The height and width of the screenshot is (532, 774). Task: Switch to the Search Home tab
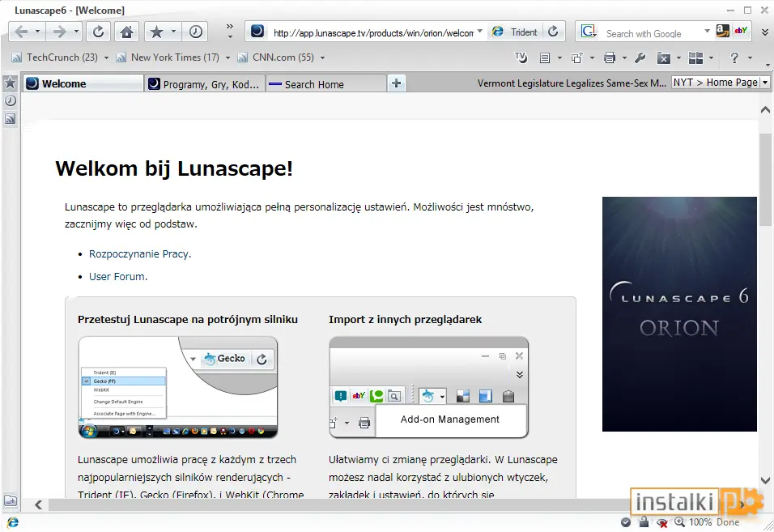pos(326,84)
